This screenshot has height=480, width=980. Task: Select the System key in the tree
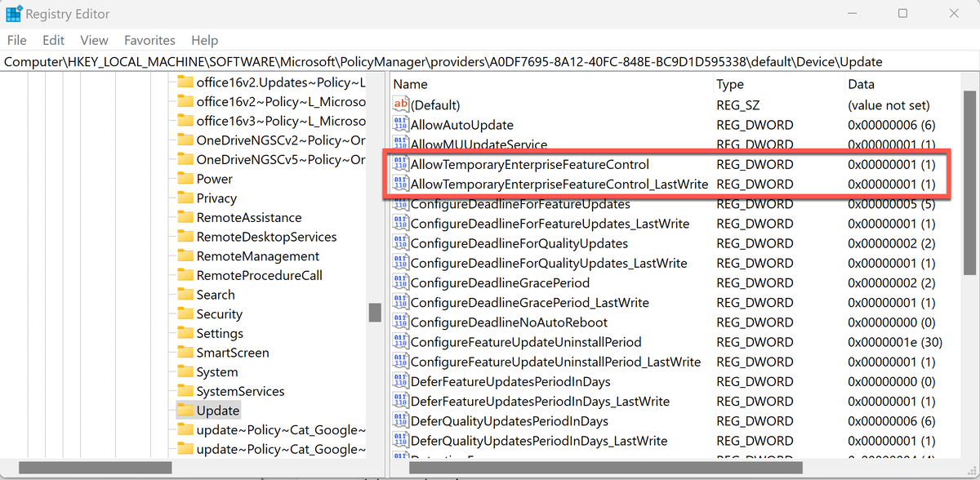[217, 372]
